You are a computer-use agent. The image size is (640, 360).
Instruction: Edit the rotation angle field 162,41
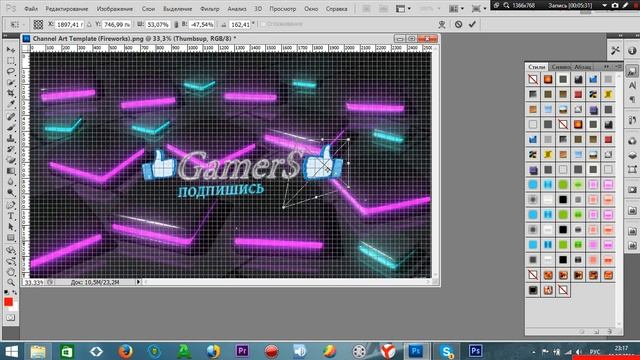point(240,24)
